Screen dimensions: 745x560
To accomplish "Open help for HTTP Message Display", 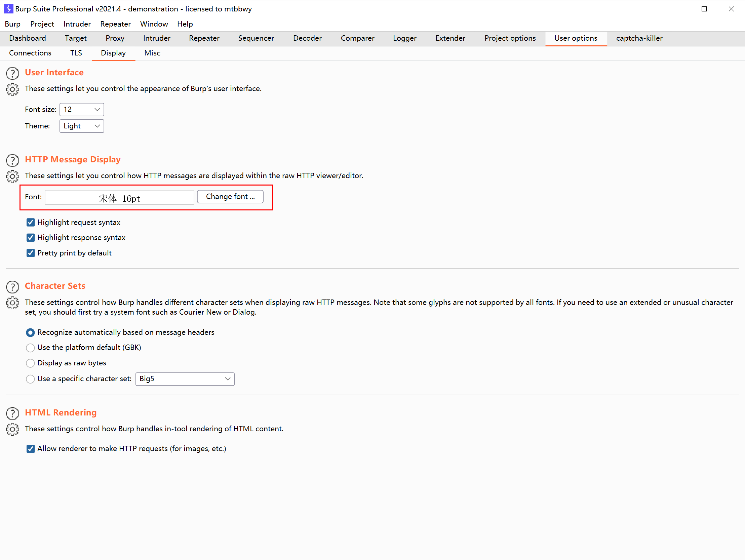I will 12,160.
